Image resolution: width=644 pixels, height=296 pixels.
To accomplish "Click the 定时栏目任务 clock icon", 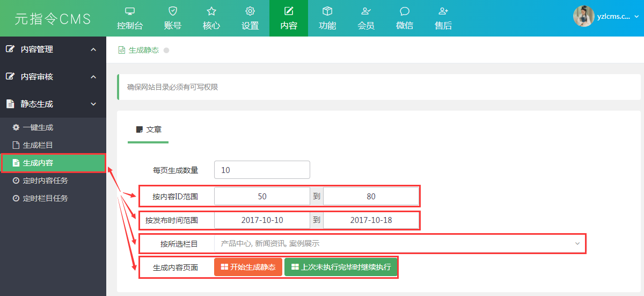I will [16, 198].
